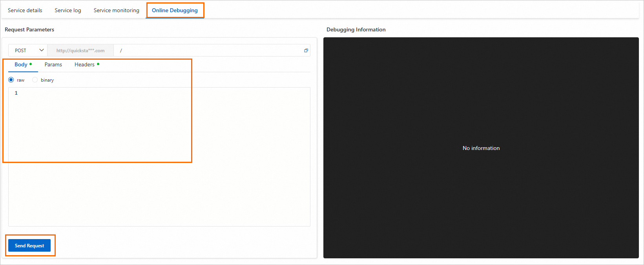Click the Debugging Information heading
Screen dimensions: 644x265
(x=356, y=29)
